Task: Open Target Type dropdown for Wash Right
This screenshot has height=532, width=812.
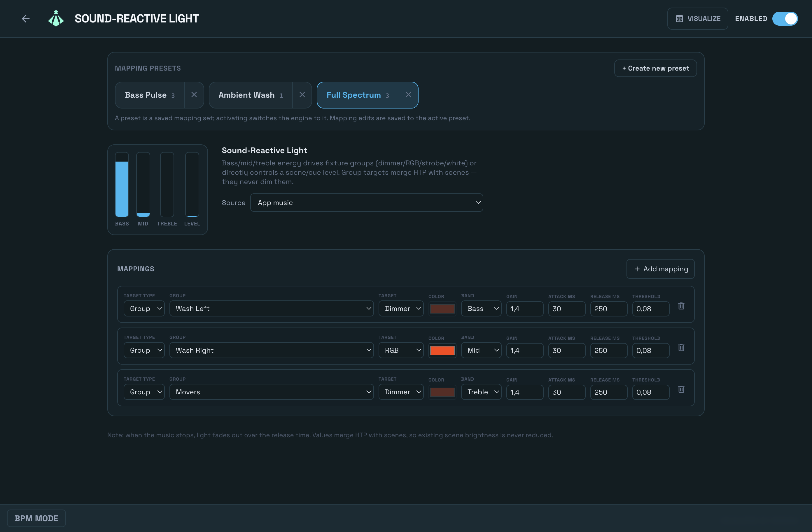Action: [x=144, y=350]
